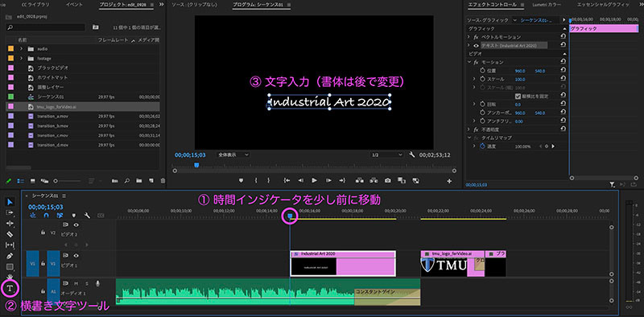Toggle linked selection in timeline
644x317 pixels.
pos(60,215)
